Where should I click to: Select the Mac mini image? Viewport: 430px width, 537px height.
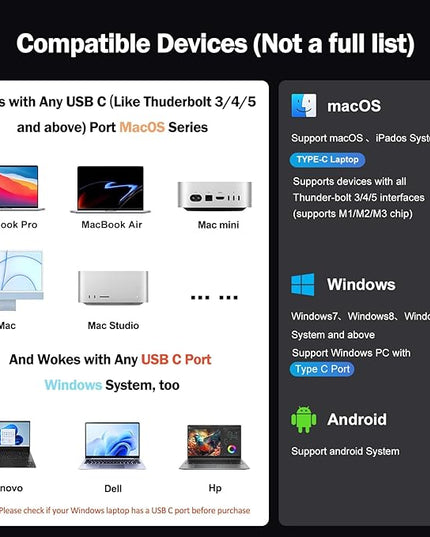(215, 196)
